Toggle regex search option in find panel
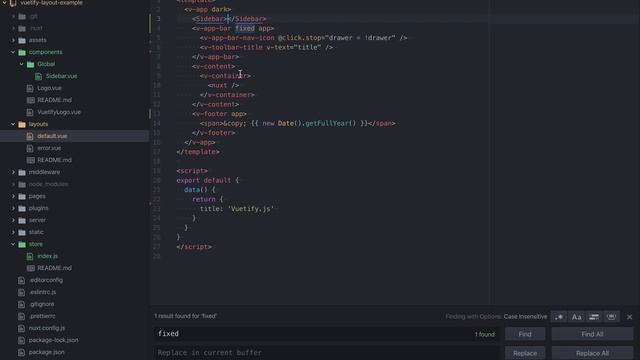Screen dimensions: 640x360 click(x=559, y=317)
